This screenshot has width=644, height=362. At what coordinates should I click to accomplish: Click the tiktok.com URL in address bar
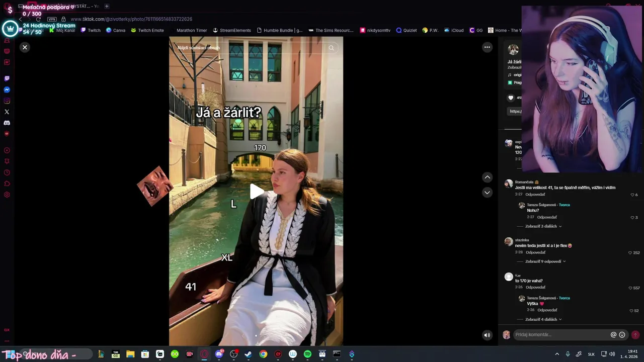[x=131, y=19]
